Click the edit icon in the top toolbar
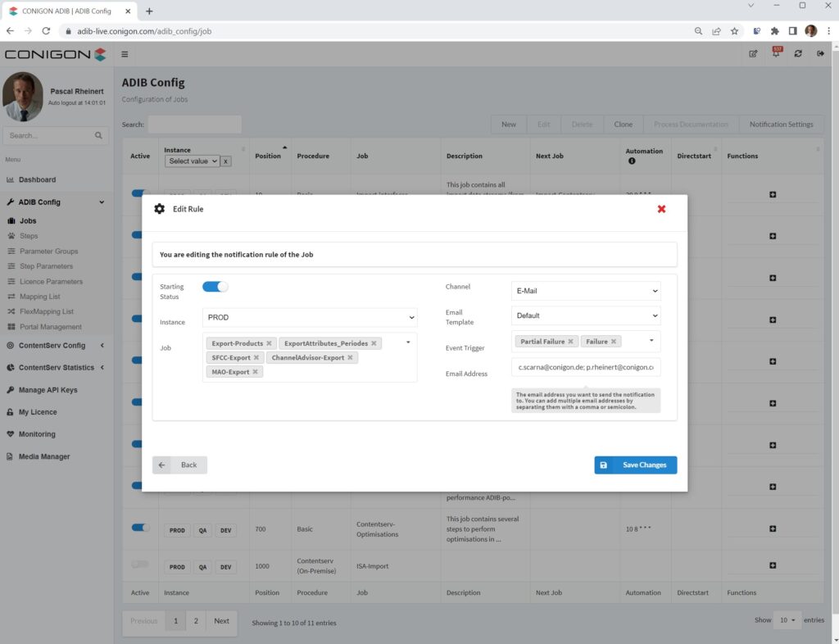839x644 pixels. click(x=753, y=52)
